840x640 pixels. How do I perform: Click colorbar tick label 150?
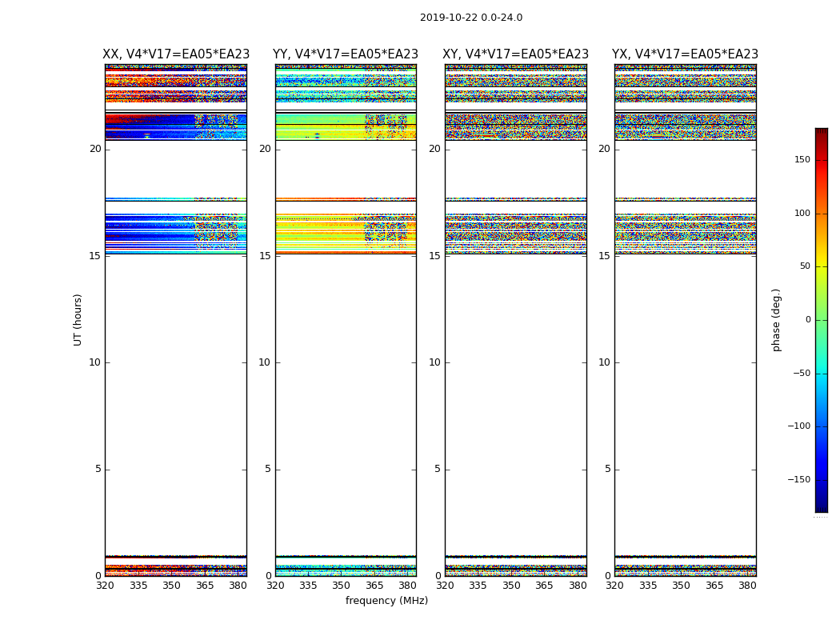802,160
